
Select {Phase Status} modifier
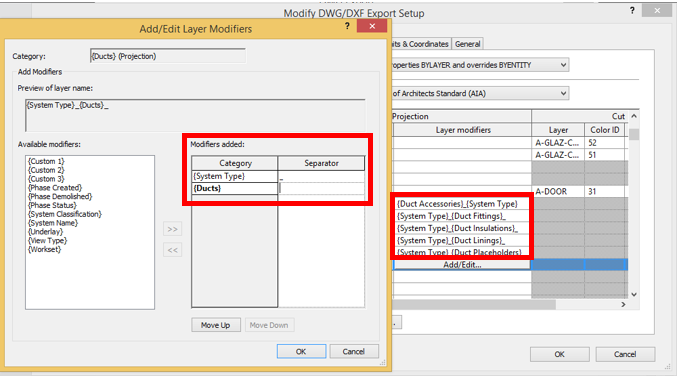52,205
